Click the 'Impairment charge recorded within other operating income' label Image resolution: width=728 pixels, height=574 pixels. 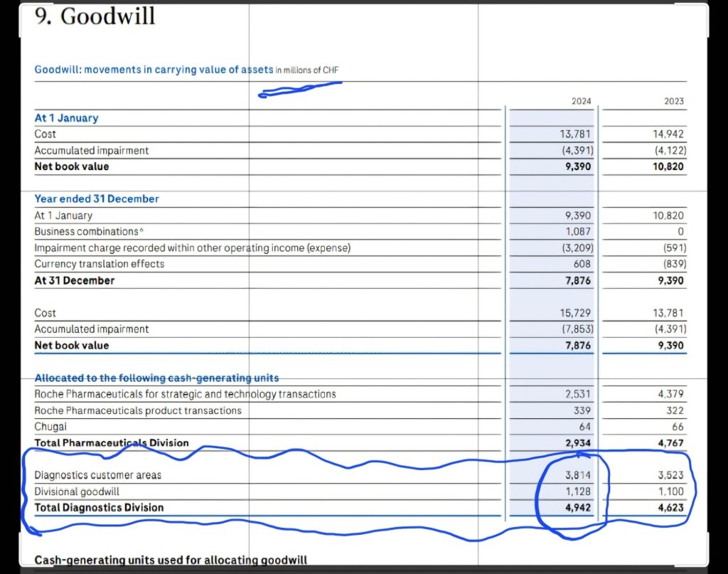[x=192, y=248]
